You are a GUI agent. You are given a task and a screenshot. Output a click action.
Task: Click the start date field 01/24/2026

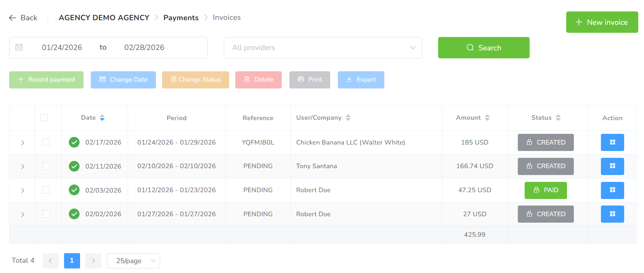(62, 48)
